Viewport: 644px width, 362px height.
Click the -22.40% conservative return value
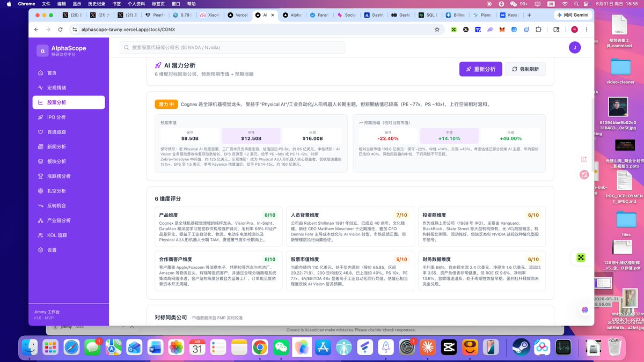tap(388, 138)
